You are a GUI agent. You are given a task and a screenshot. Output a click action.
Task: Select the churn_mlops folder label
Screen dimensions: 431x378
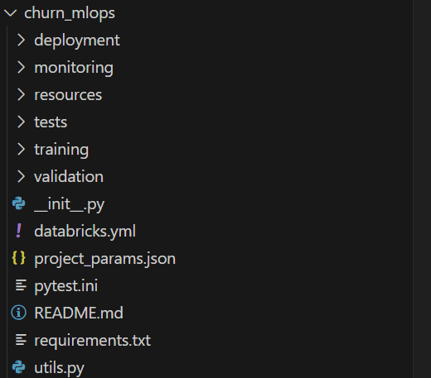click(70, 13)
